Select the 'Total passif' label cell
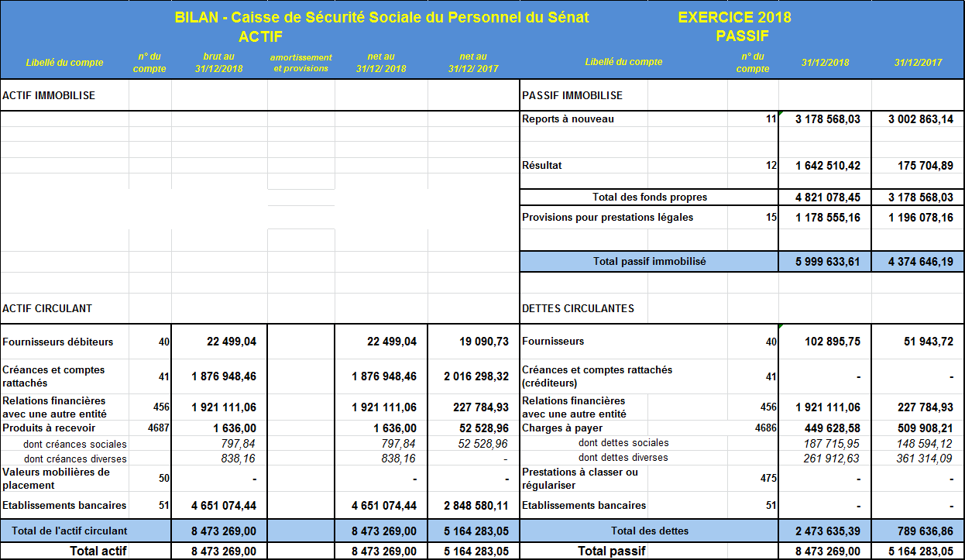This screenshot has height=560, width=965. (611, 551)
